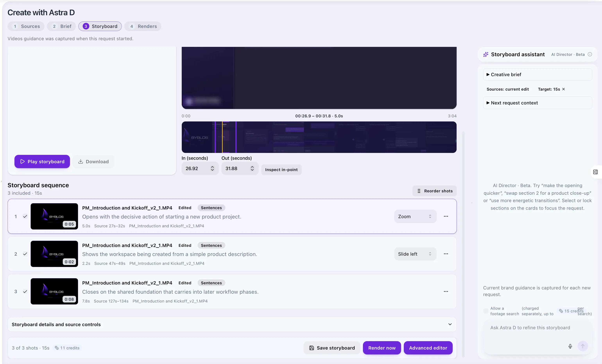Click the Out (seconds) stepper arrows
Image resolution: width=602 pixels, height=364 pixels.
[252, 169]
